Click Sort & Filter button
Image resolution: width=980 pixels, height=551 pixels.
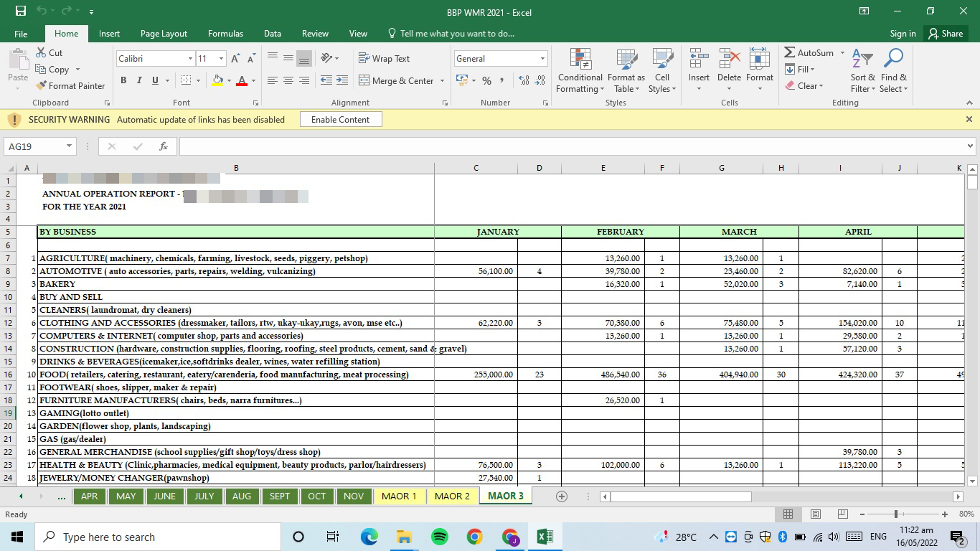[862, 71]
